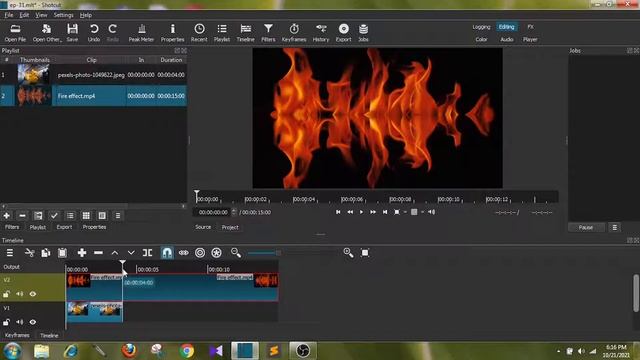This screenshot has height=360, width=640.
Task: Switch to FX layout
Action: click(x=530, y=27)
